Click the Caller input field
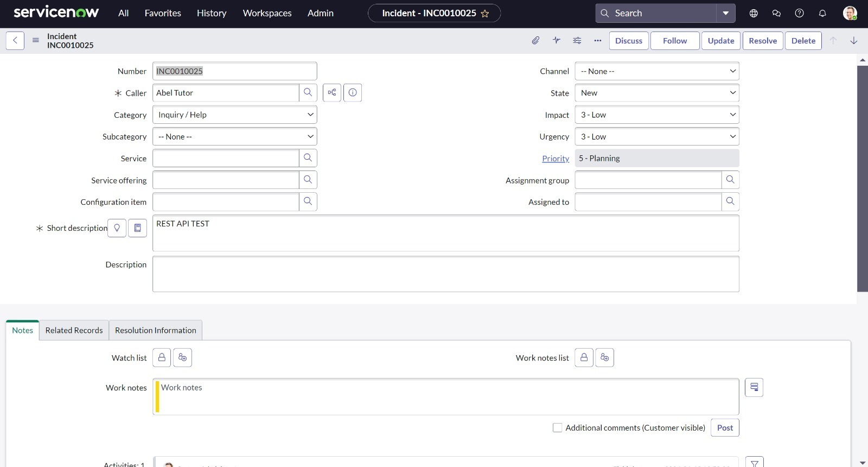This screenshot has width=868, height=467. (x=226, y=93)
